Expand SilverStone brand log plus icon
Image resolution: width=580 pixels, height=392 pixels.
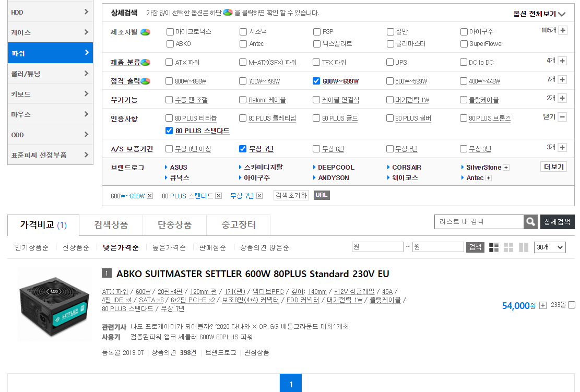[x=506, y=168]
